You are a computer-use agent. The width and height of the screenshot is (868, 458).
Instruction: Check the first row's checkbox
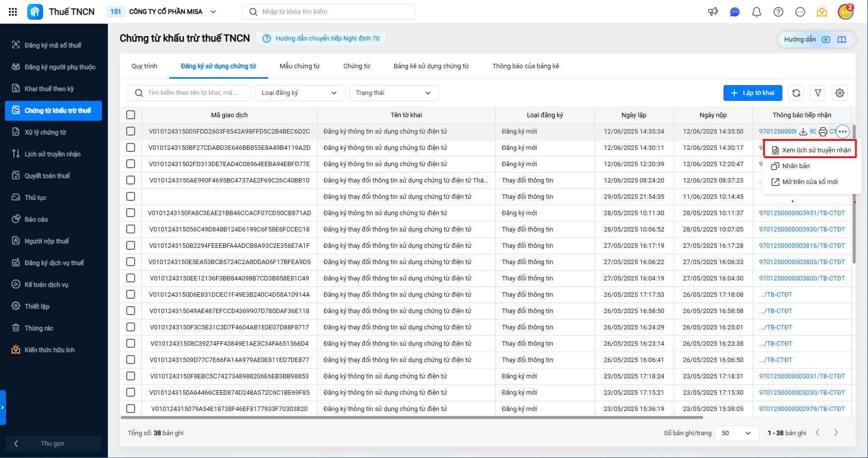pyautogui.click(x=131, y=131)
